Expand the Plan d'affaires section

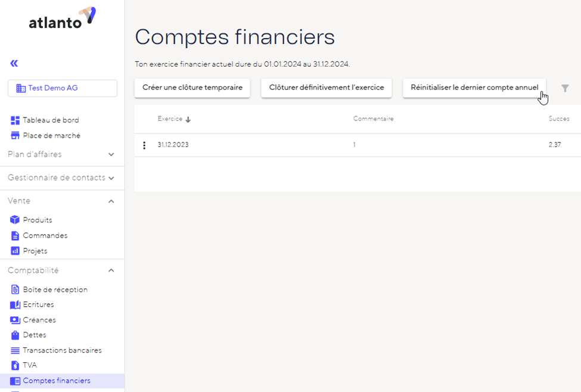(111, 155)
